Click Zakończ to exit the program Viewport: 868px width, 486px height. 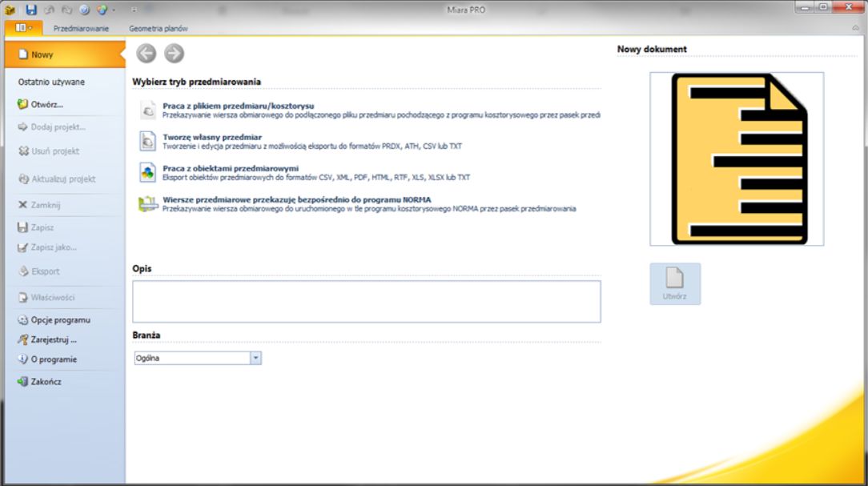(x=40, y=381)
